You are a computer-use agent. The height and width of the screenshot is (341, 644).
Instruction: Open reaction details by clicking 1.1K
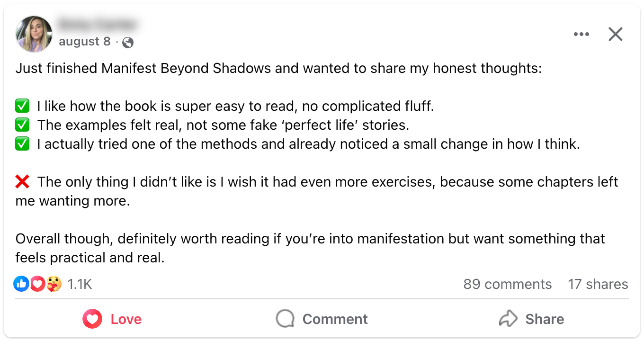(x=80, y=284)
